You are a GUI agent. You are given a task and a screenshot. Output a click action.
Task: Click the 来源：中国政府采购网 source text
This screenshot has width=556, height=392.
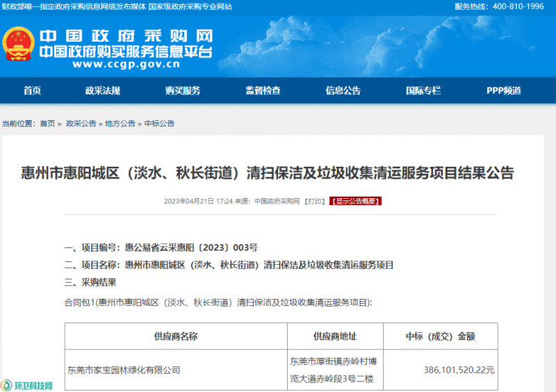pos(268,201)
